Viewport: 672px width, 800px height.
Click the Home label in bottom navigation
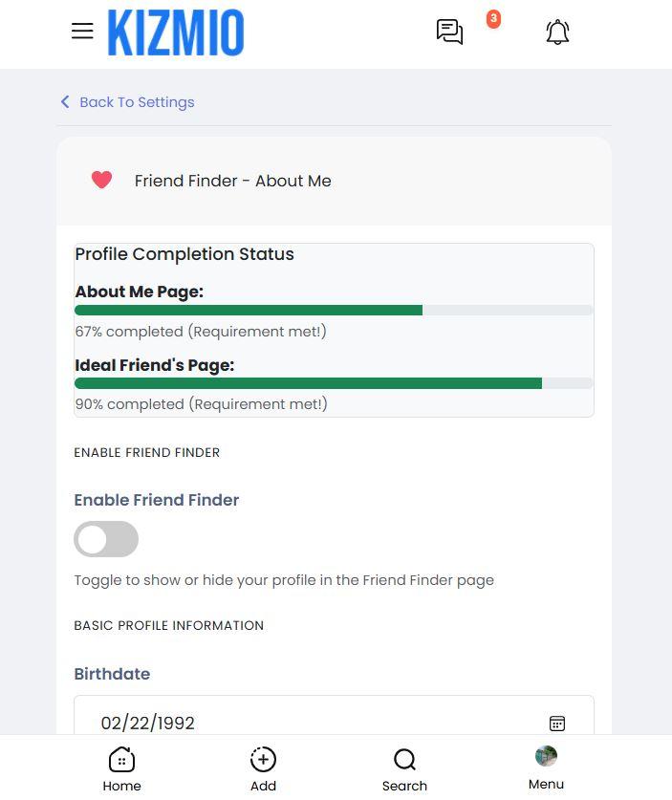click(121, 786)
